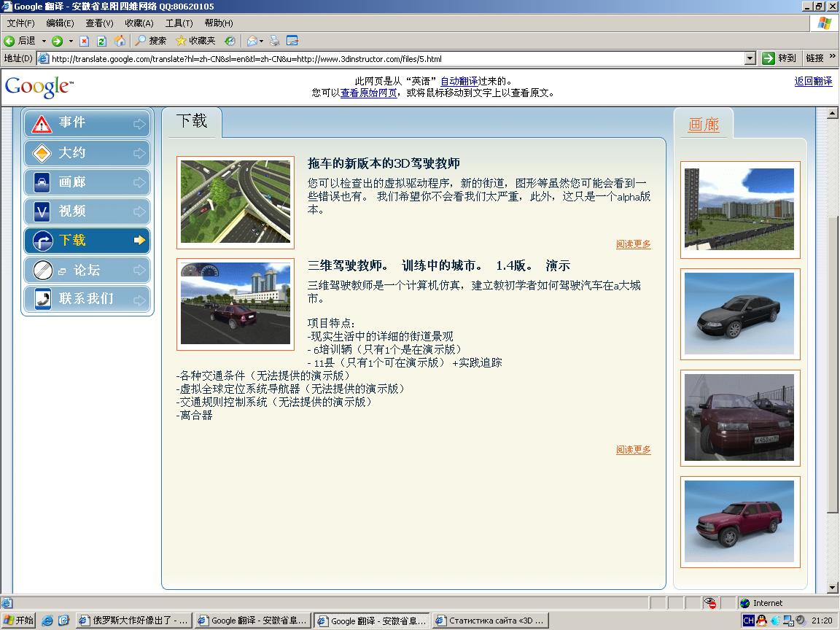The height and width of the screenshot is (630, 840).
Task: Switch to the 画廊 tab on right panel
Action: 704,125
